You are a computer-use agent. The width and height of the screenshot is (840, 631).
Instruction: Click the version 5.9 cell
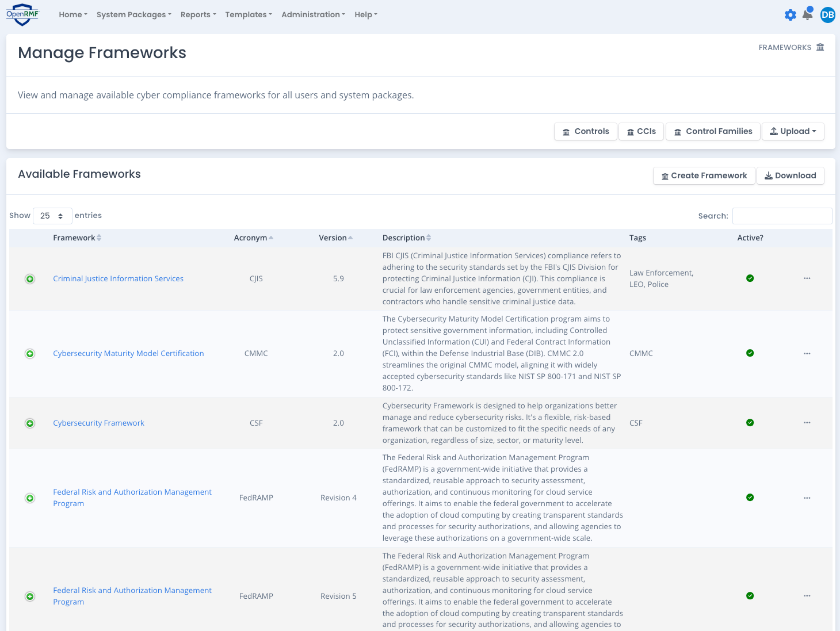338,278
